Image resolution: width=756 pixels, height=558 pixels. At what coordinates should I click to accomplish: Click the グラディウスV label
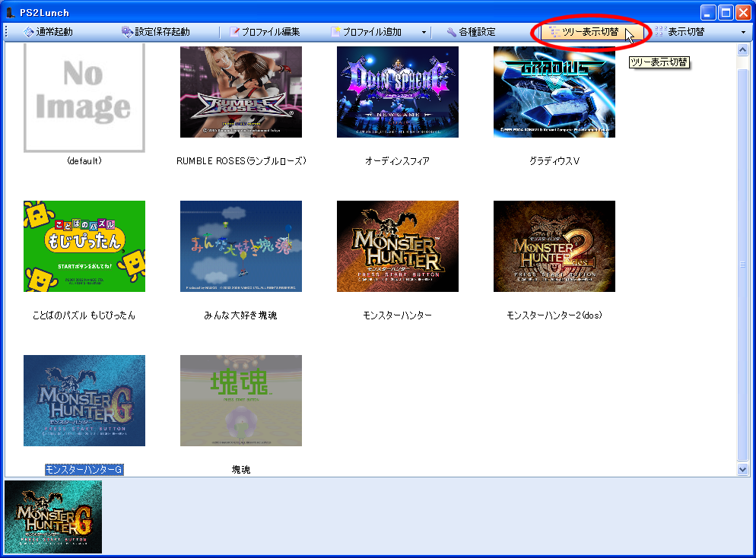coord(554,161)
